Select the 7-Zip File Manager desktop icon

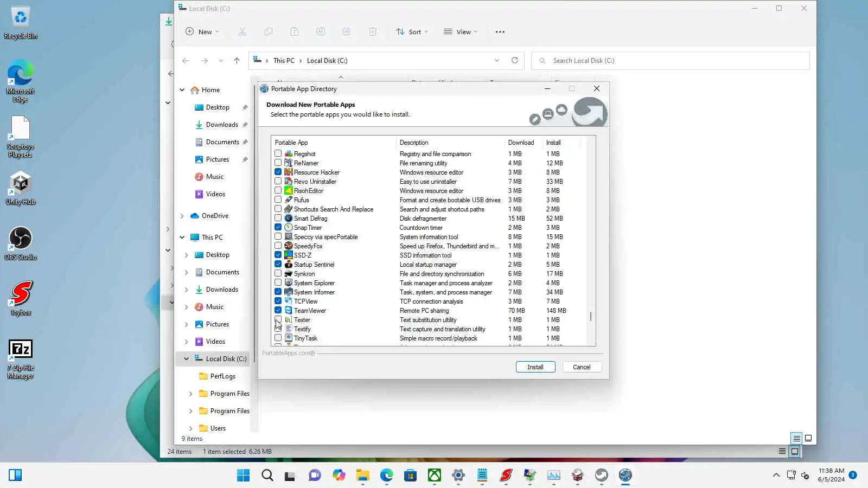pyautogui.click(x=21, y=359)
